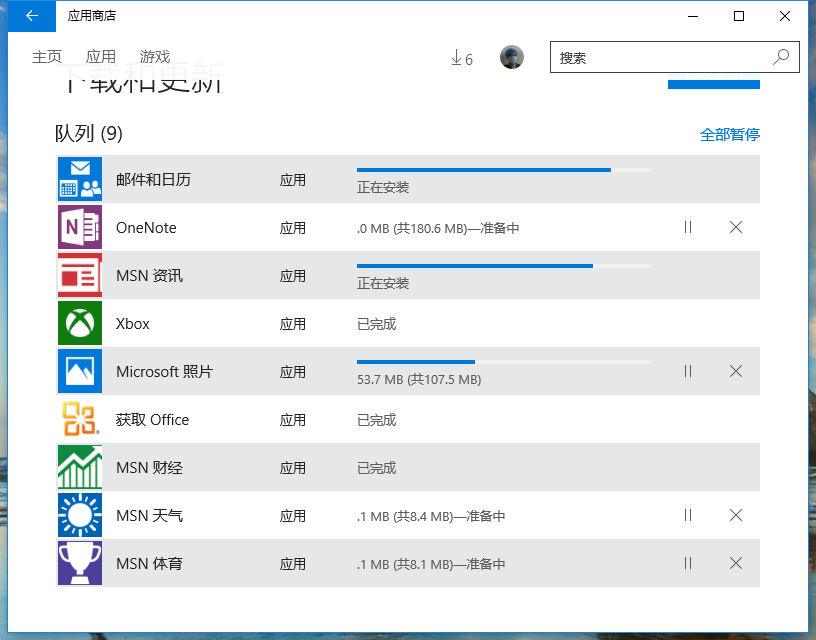Cancel the OneNote download
Viewport: 816px width, 640px height.
pos(736,227)
